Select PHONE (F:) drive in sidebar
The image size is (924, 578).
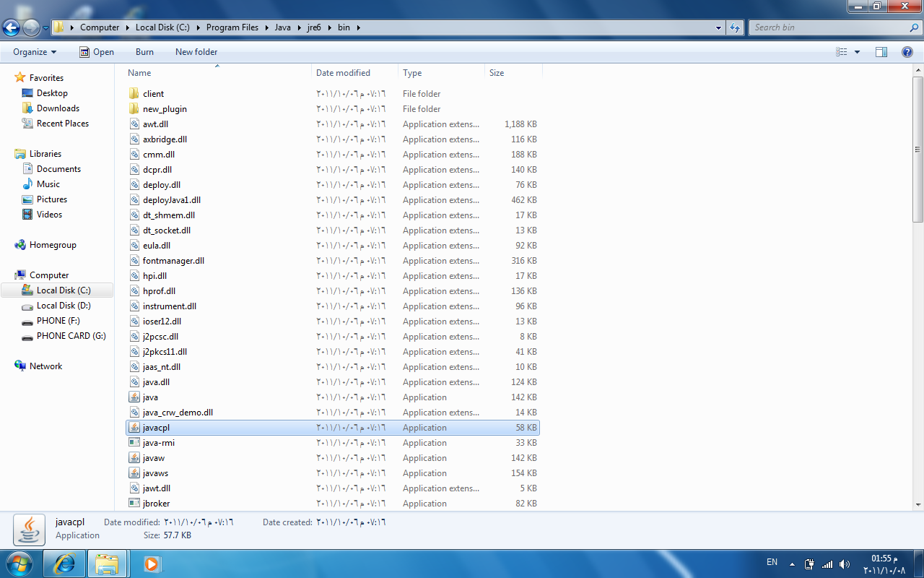click(58, 321)
